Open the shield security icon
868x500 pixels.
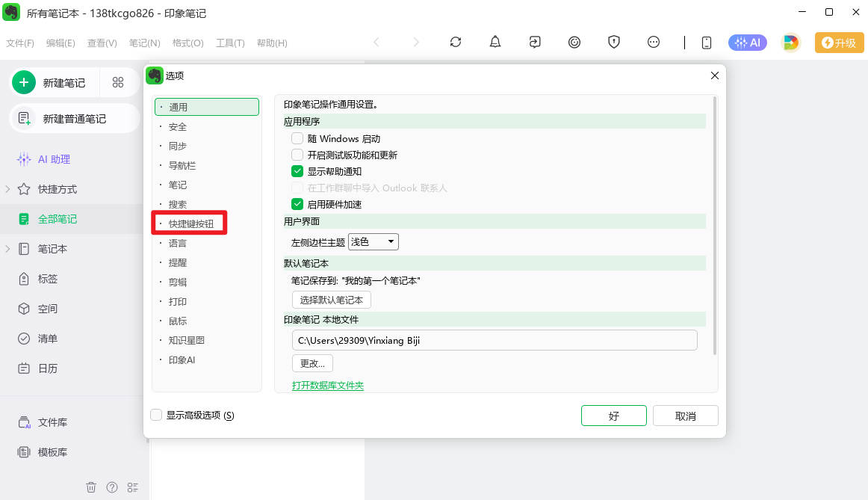point(614,42)
